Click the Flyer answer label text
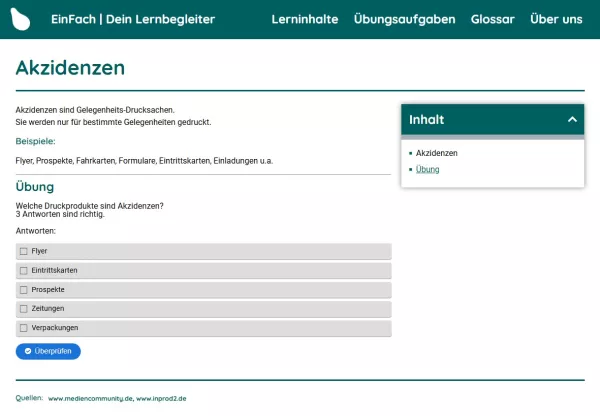The width and height of the screenshot is (600, 416). pyautogui.click(x=39, y=251)
